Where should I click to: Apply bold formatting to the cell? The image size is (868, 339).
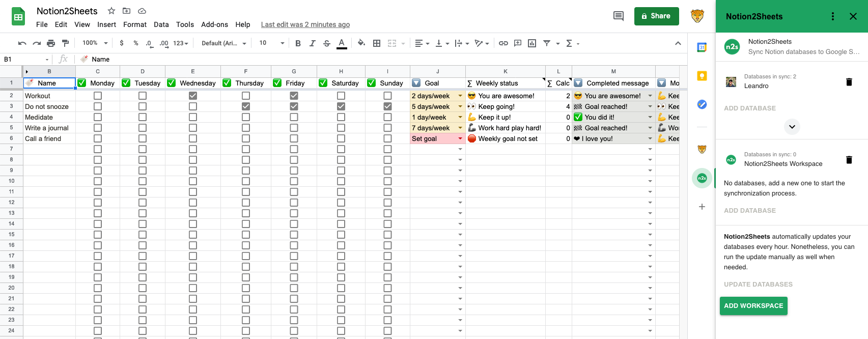[298, 43]
